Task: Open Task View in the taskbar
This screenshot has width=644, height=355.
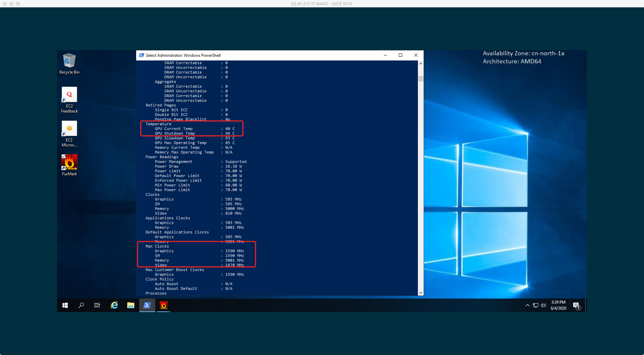Action: point(97,305)
